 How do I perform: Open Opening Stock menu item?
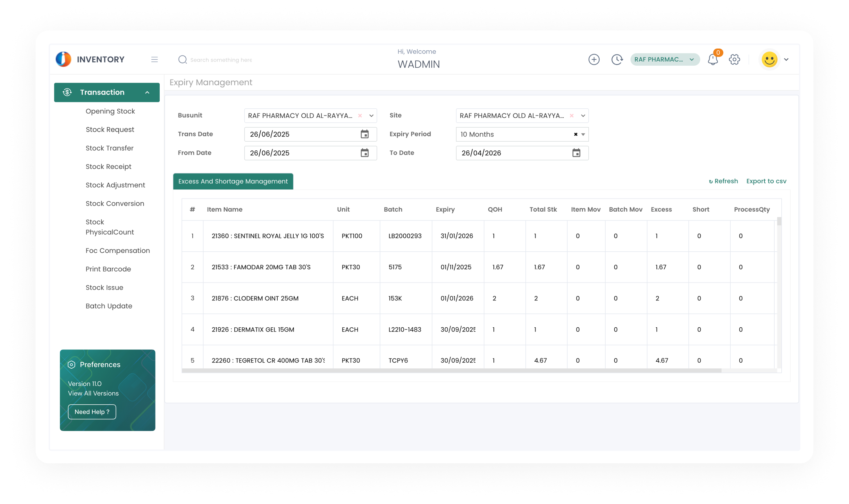click(x=110, y=111)
